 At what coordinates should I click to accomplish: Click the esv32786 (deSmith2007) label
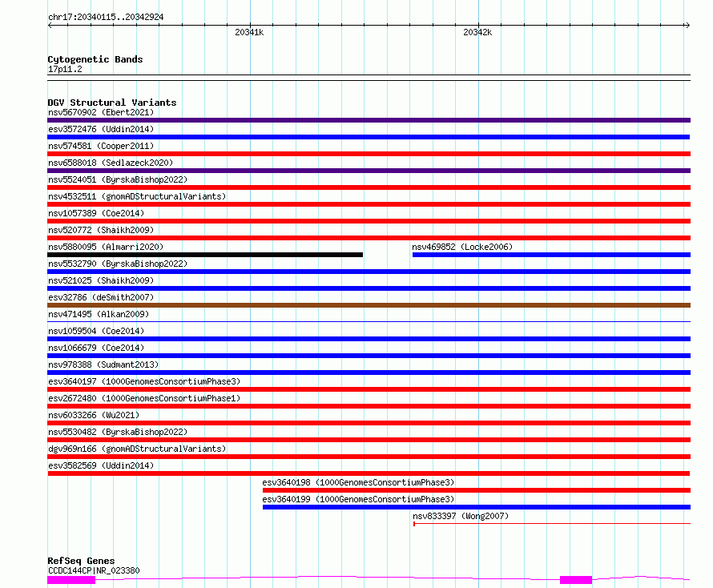(x=101, y=297)
